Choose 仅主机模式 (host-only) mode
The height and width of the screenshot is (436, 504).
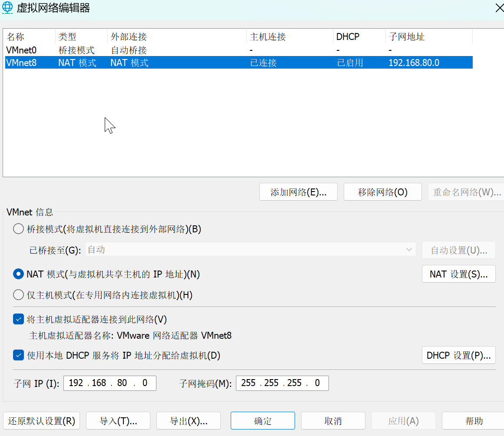point(18,294)
